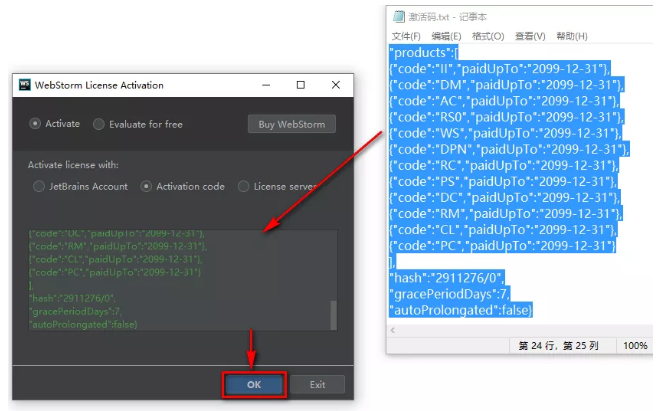The width and height of the screenshot is (666, 411).
Task: Click the 第 24 行, 第 25 列 status bar entry
Action: pos(558,346)
